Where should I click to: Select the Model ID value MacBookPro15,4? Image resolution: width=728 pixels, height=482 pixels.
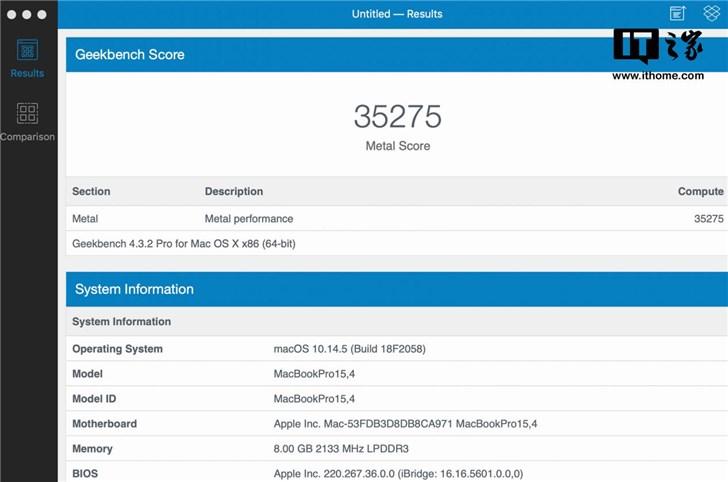click(314, 399)
